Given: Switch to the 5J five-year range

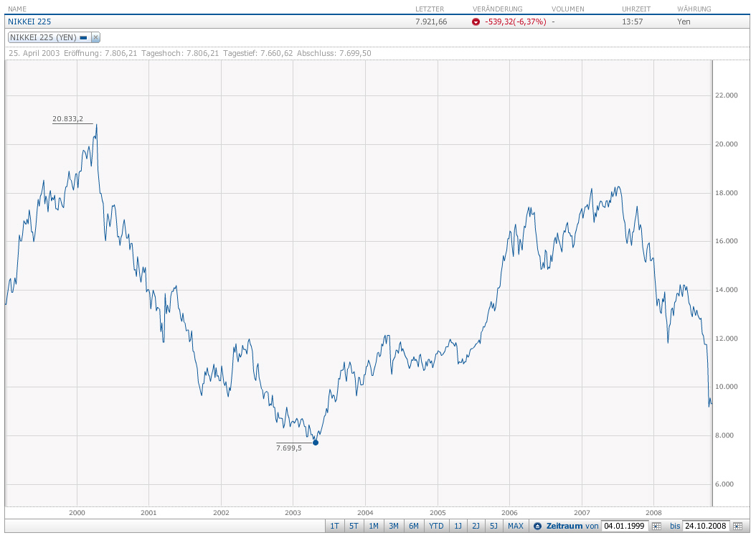Looking at the screenshot, I should pos(493,526).
